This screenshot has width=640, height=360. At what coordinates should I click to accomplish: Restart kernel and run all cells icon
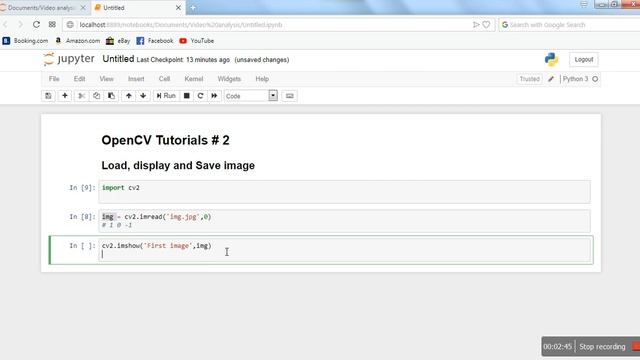(x=214, y=96)
